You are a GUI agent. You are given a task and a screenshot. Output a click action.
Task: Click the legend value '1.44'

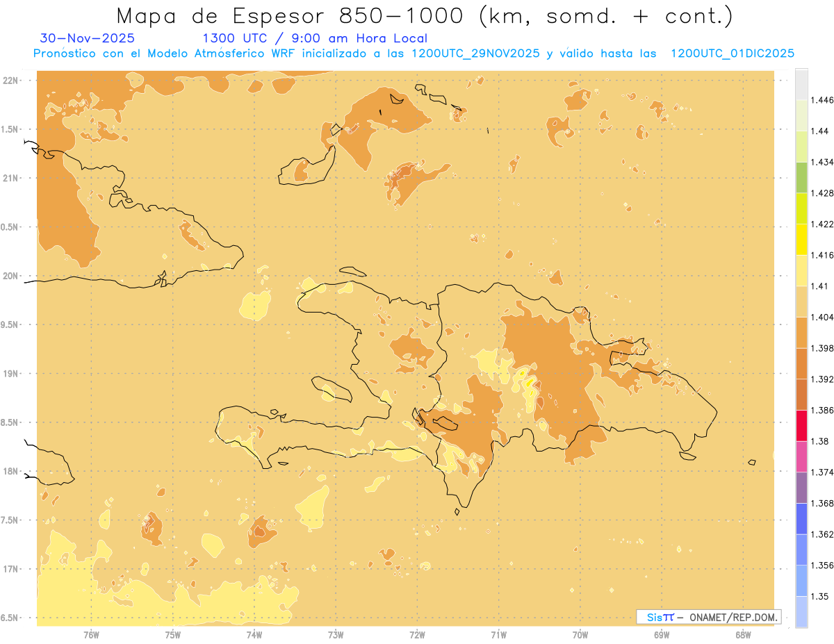[820, 131]
